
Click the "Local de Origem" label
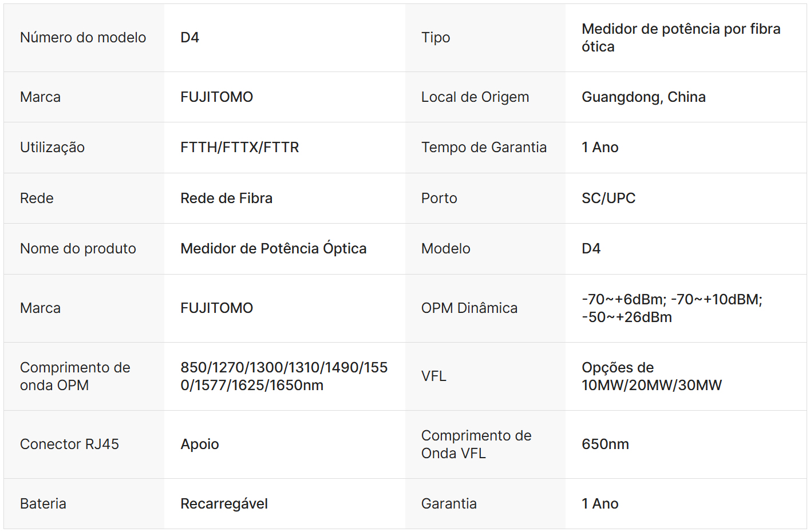coord(475,97)
